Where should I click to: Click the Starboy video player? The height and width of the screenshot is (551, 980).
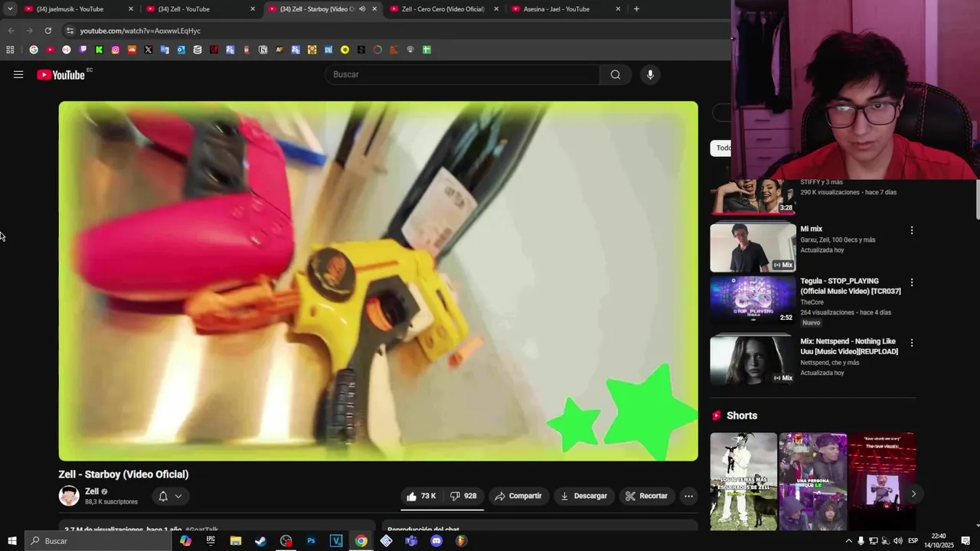click(378, 281)
